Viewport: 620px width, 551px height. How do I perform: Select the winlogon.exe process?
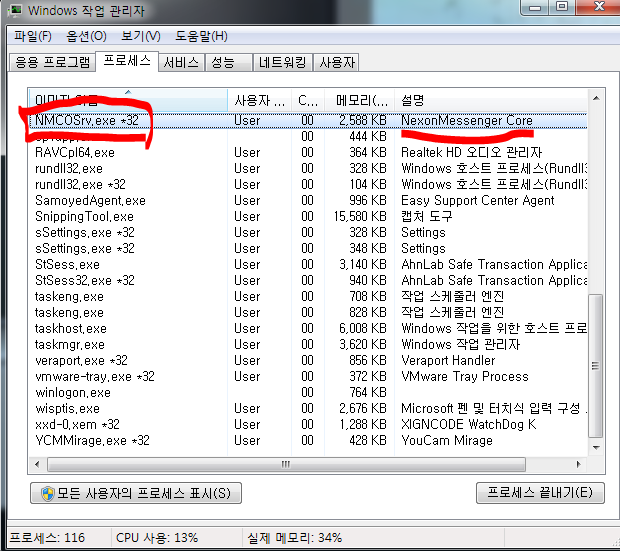(x=308, y=392)
